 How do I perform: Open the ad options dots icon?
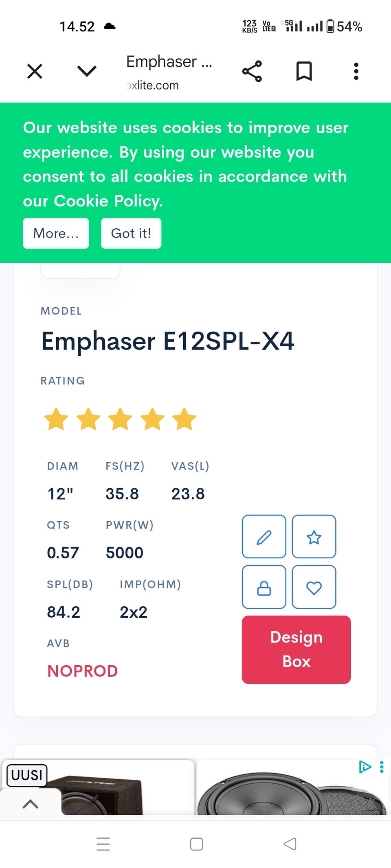(382, 767)
